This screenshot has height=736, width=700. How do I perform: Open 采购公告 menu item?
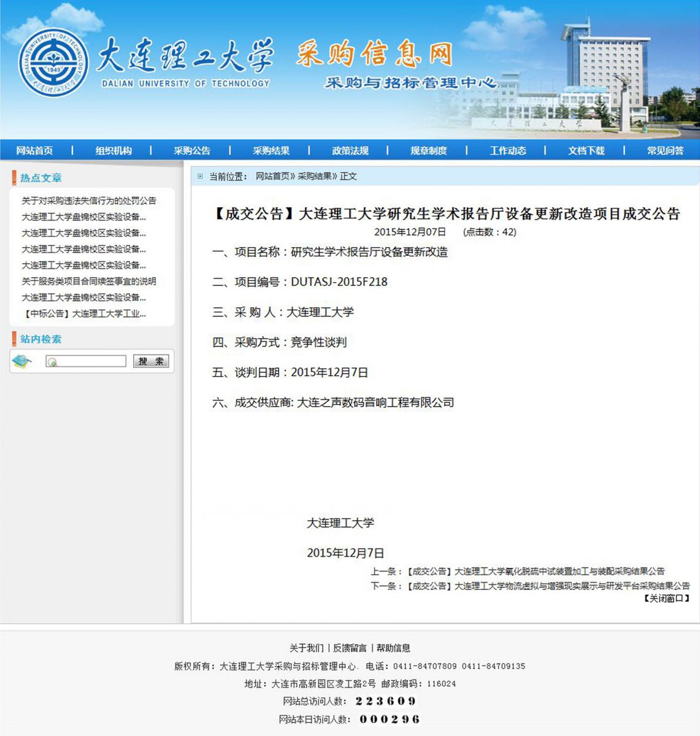click(x=192, y=150)
